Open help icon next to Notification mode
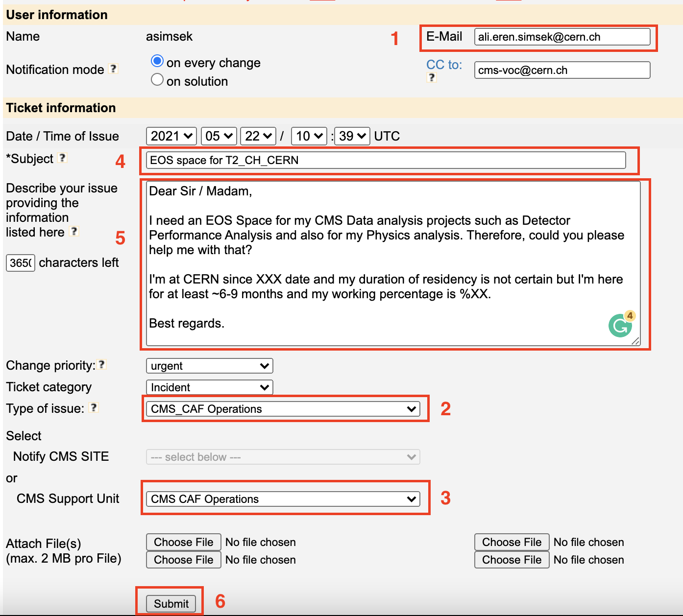Viewport: 683px width, 616px height. tap(113, 69)
